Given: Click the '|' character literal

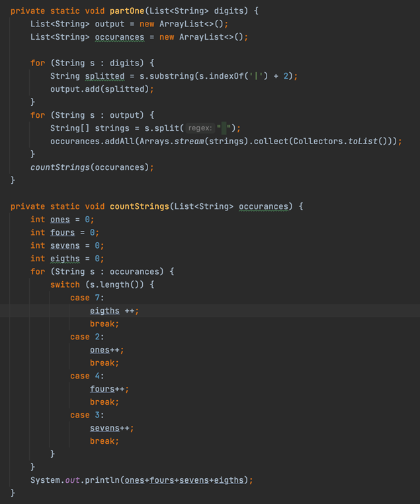Looking at the screenshot, I should pyautogui.click(x=256, y=76).
